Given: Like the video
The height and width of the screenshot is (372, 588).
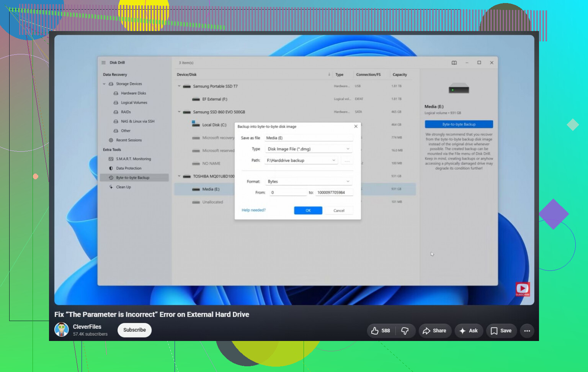Looking at the screenshot, I should click(381, 331).
